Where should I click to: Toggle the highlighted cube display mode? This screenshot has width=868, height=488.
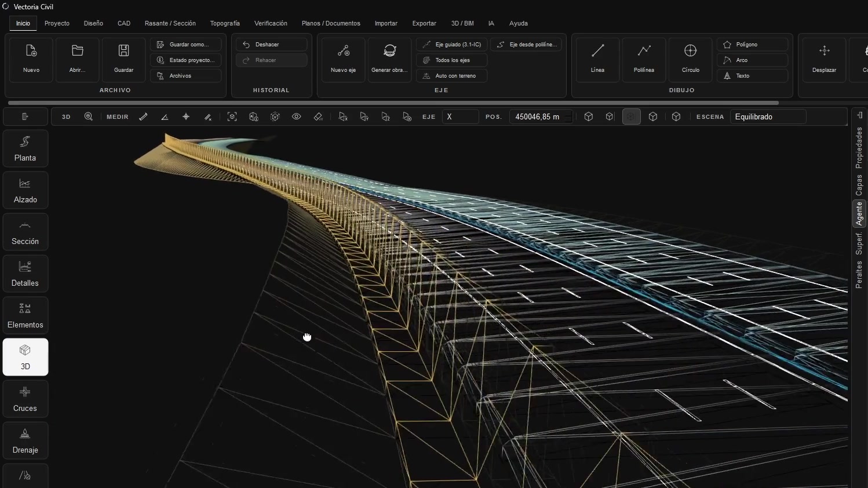[x=631, y=116]
